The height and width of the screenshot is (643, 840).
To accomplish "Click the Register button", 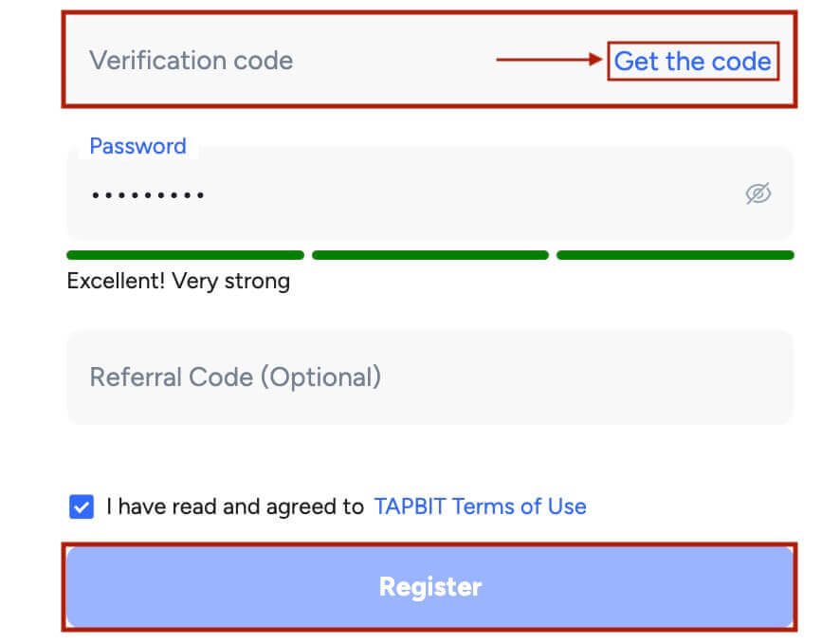I will click(x=429, y=586).
